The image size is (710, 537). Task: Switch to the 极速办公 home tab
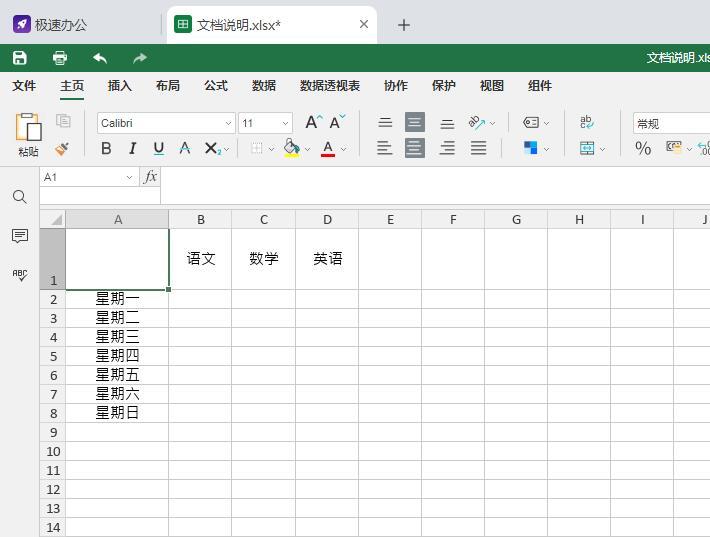(x=50, y=24)
